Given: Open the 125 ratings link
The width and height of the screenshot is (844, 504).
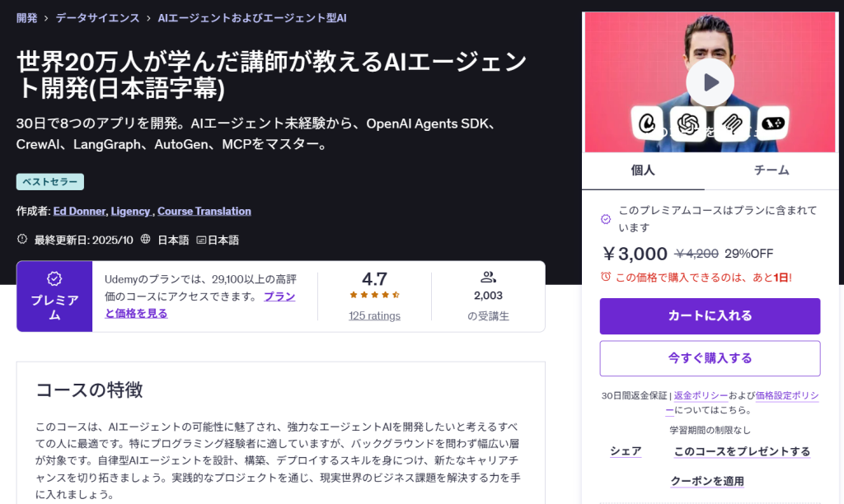Looking at the screenshot, I should pos(374,315).
